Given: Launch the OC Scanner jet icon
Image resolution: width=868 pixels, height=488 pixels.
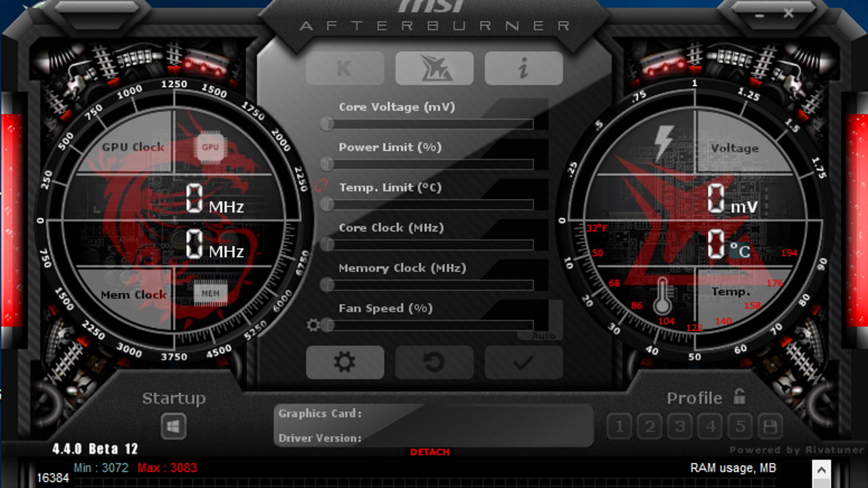Looking at the screenshot, I should click(x=434, y=69).
